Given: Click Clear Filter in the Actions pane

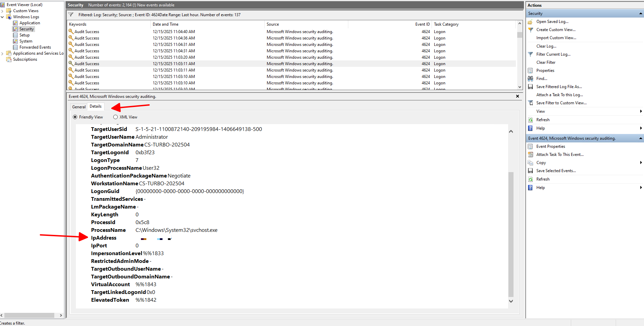Looking at the screenshot, I should pyautogui.click(x=546, y=62).
